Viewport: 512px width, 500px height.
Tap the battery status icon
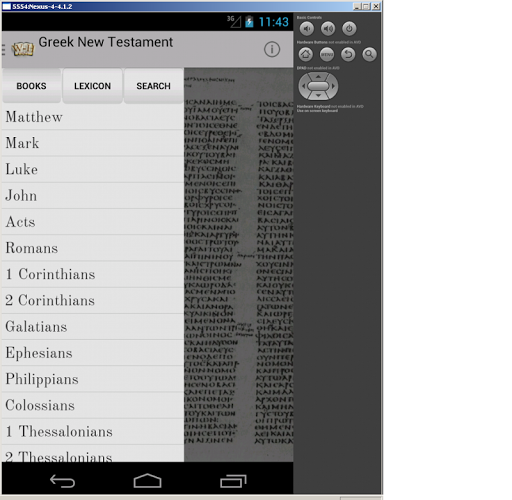(249, 22)
